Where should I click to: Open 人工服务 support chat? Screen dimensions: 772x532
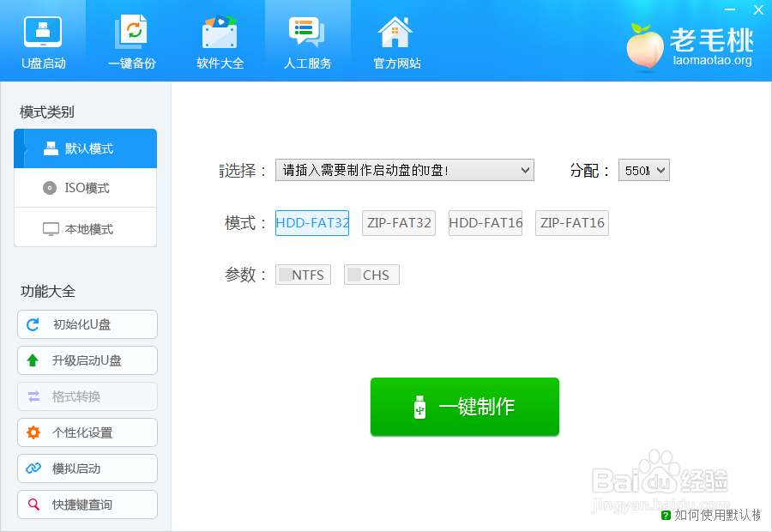point(307,39)
